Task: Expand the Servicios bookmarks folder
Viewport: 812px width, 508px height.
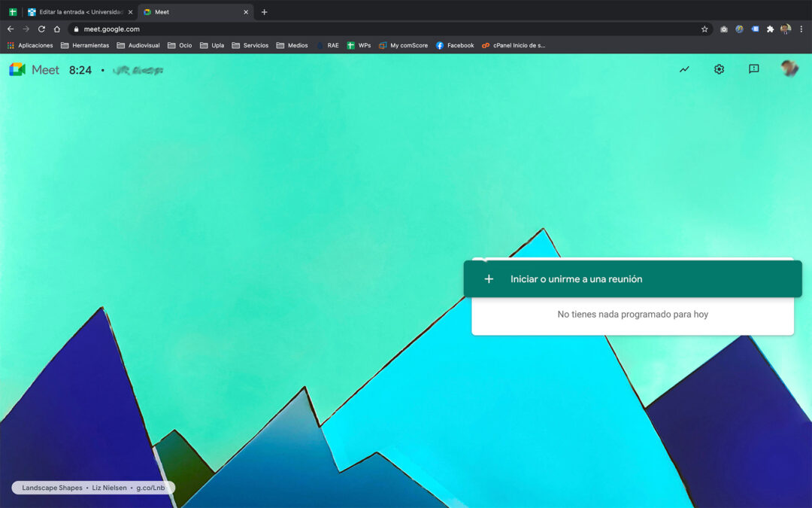Action: [x=250, y=45]
